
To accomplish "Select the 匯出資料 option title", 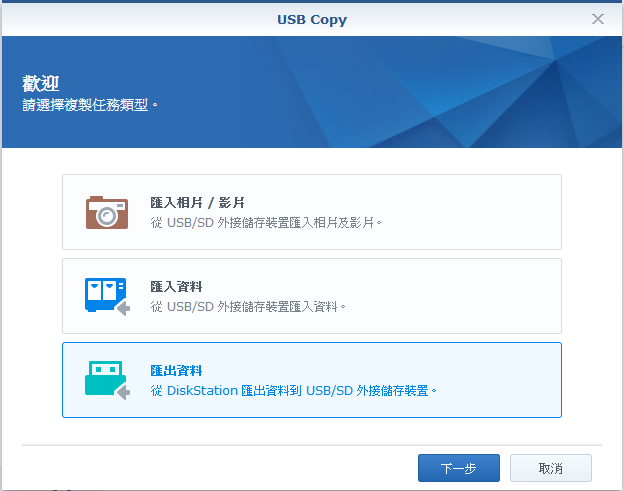I will (x=176, y=370).
